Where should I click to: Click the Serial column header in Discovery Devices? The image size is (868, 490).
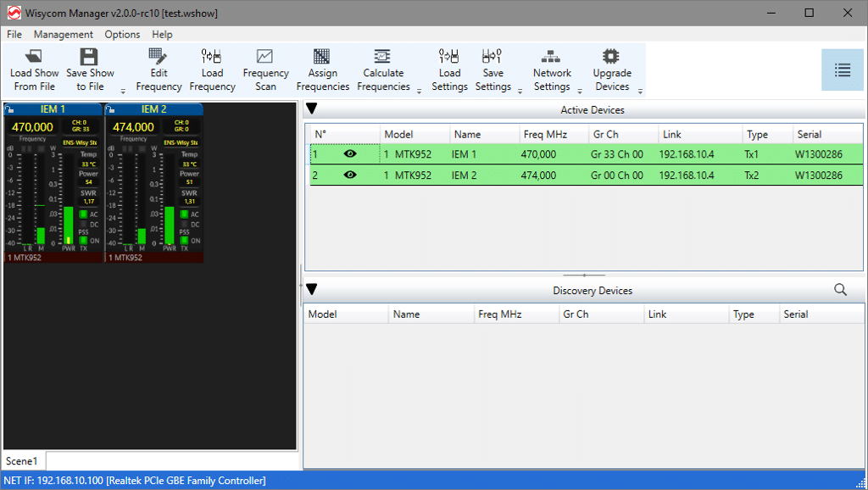point(796,315)
